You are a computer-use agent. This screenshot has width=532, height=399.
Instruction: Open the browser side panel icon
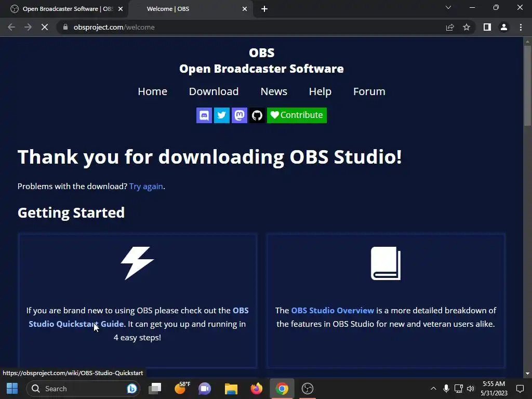487,27
